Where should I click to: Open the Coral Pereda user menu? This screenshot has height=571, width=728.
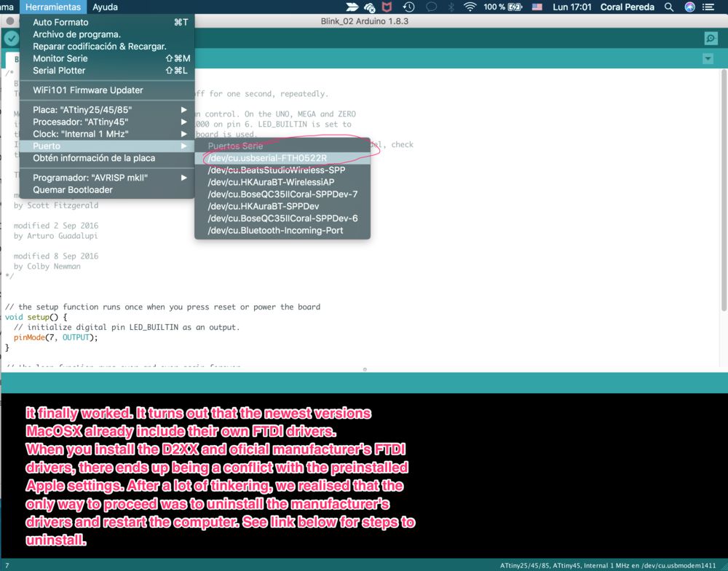click(x=628, y=7)
